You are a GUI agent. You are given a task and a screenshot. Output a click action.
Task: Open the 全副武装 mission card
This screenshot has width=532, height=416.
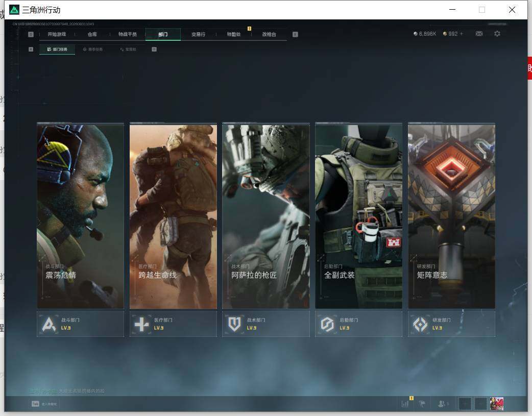coord(358,216)
